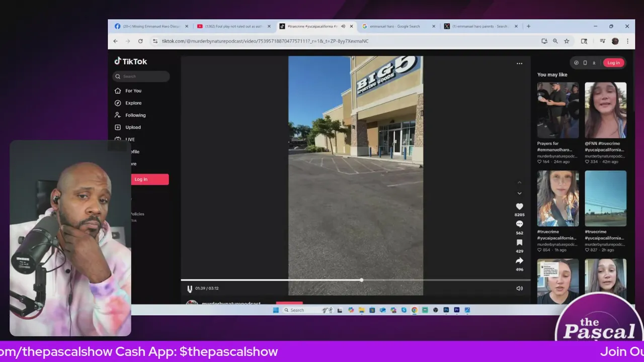The image size is (644, 362).
Task: Close the Google Search tab
Action: pos(434,26)
